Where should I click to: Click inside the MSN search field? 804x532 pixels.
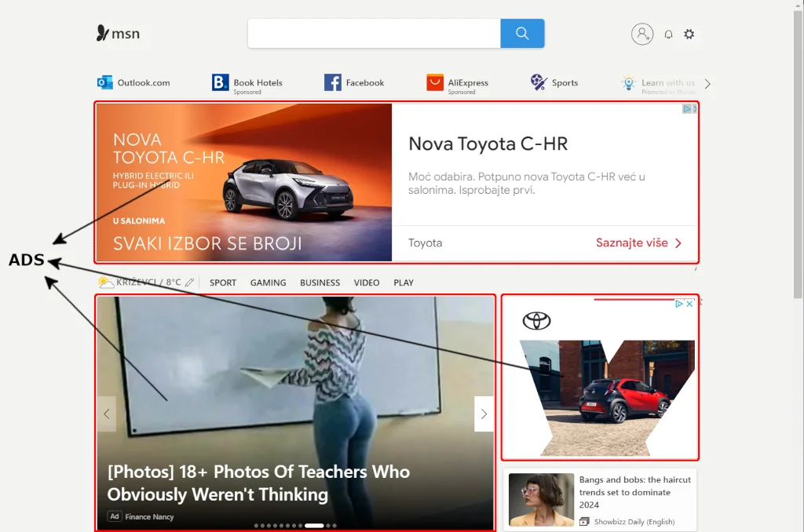(x=374, y=34)
